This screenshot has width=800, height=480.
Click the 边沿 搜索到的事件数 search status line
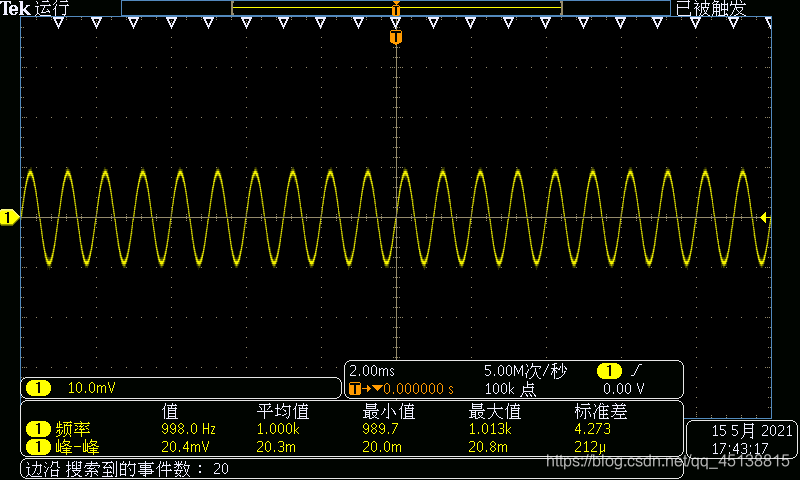point(127,469)
